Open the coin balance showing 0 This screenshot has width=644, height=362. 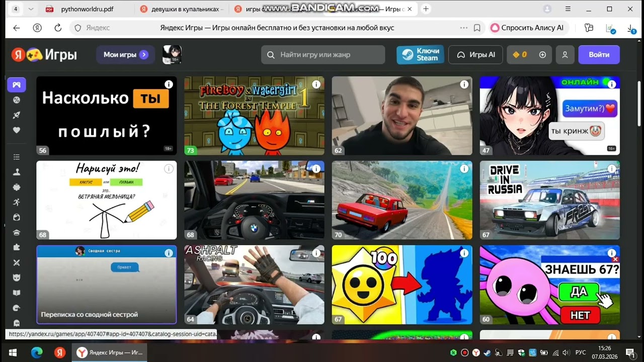[520, 55]
